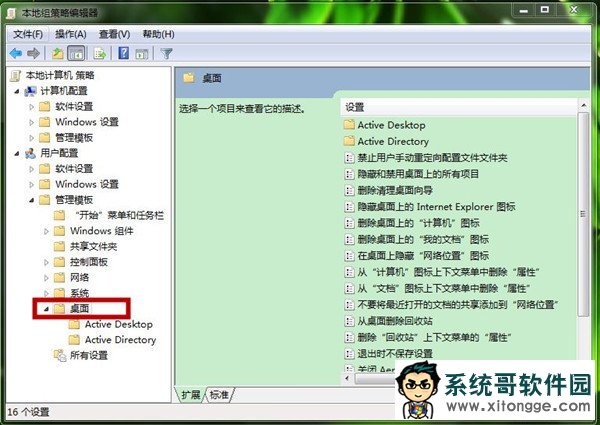Click the Forward arrow toolbar icon
Viewport: 600px width, 425px height.
33,54
